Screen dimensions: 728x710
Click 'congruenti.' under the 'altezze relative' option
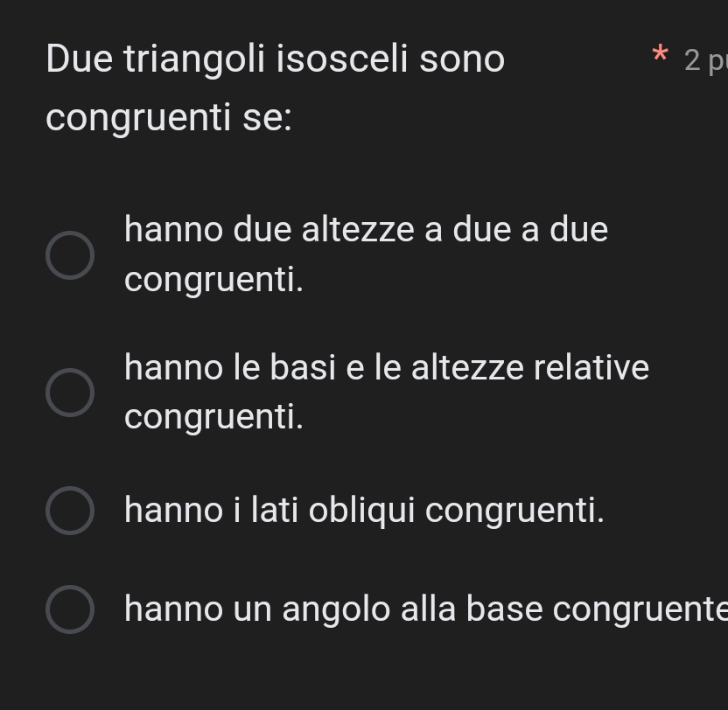[213, 417]
